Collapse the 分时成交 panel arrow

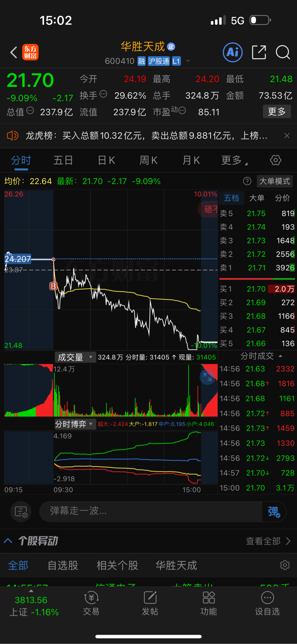(280, 356)
